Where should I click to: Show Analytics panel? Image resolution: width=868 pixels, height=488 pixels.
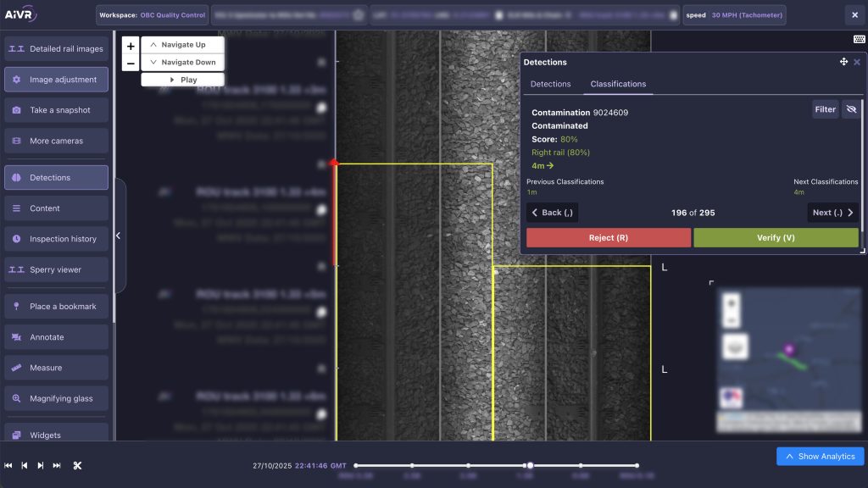820,457
